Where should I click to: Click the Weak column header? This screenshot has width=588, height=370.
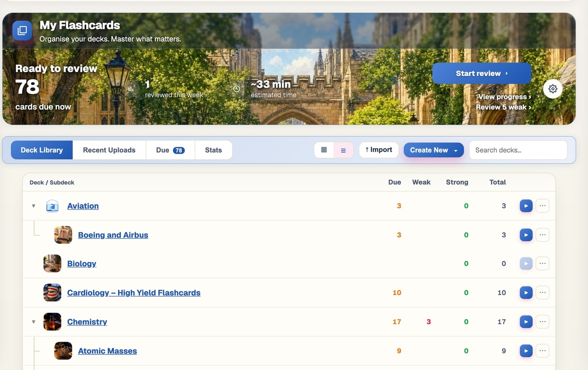coord(421,182)
